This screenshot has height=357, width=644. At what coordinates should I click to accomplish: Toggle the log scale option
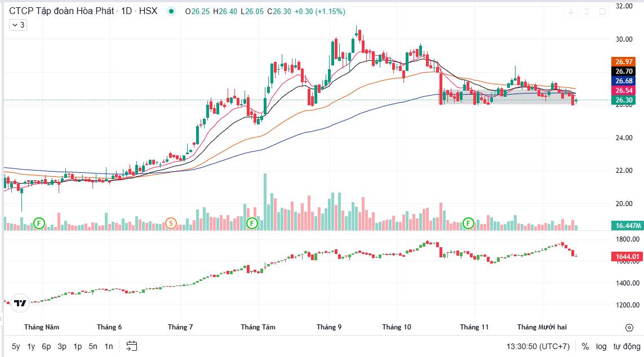(x=602, y=346)
